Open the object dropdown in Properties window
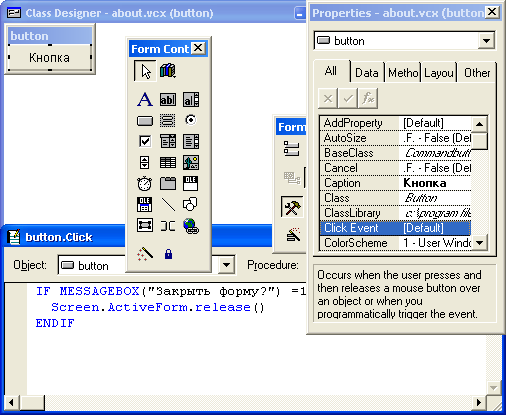This screenshot has height=415, width=506. point(486,41)
